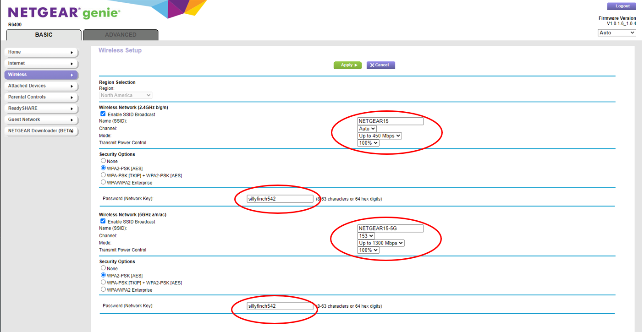Click the NETGEAR genie logo

coord(64,13)
